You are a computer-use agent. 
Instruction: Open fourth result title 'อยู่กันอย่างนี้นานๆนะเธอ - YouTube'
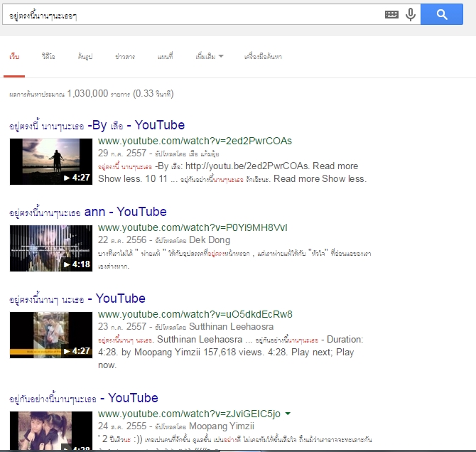[84, 398]
